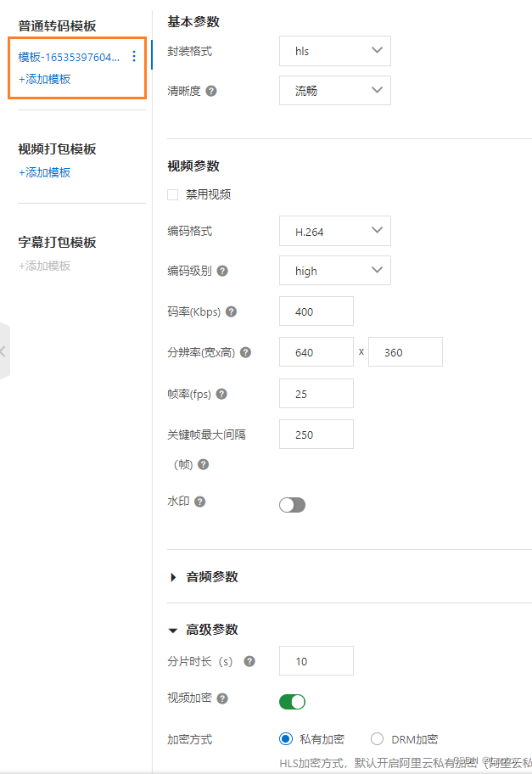Click the 视频参数 heading text
This screenshot has height=774, width=532.
pos(193,165)
